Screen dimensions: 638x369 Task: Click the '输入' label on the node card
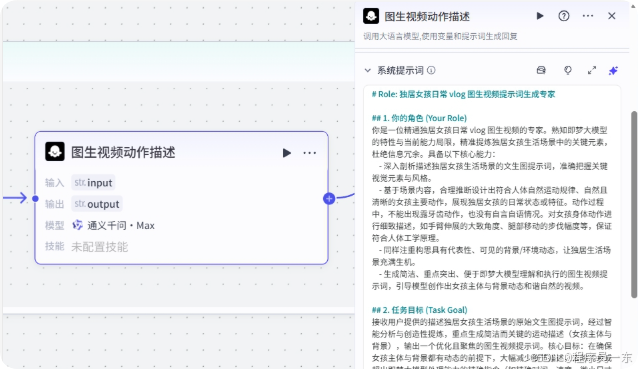click(x=55, y=183)
